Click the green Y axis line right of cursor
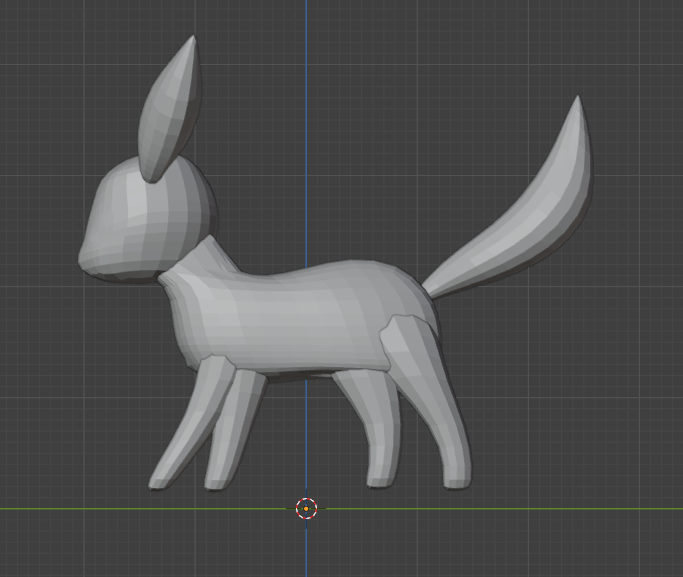This screenshot has width=683, height=577. point(500,508)
